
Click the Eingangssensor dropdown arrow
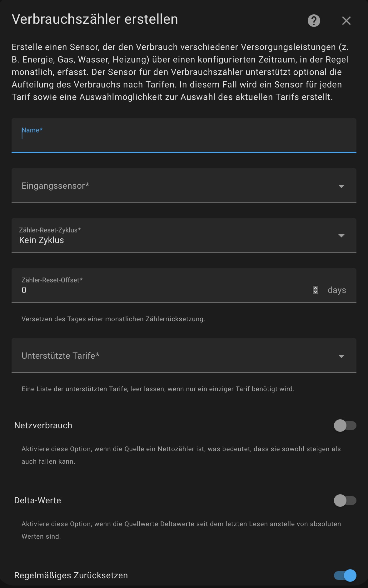[x=341, y=186]
